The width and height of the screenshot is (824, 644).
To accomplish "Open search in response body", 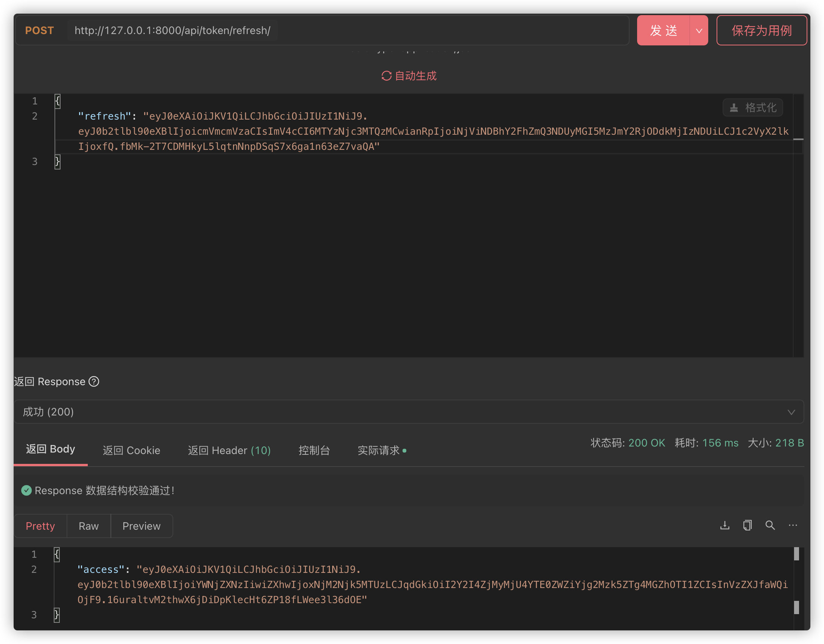I will tap(770, 525).
